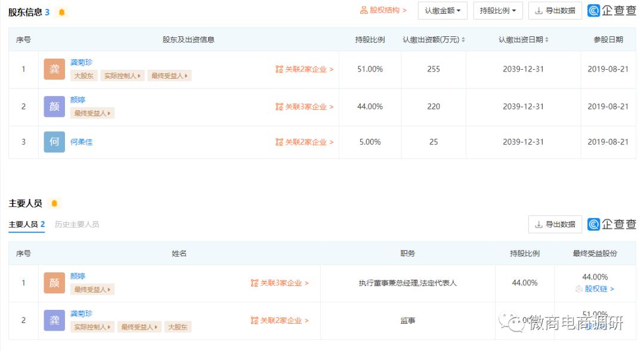Open the 持股比例 filter dropdown
The width and height of the screenshot is (644, 351).
tap(497, 10)
